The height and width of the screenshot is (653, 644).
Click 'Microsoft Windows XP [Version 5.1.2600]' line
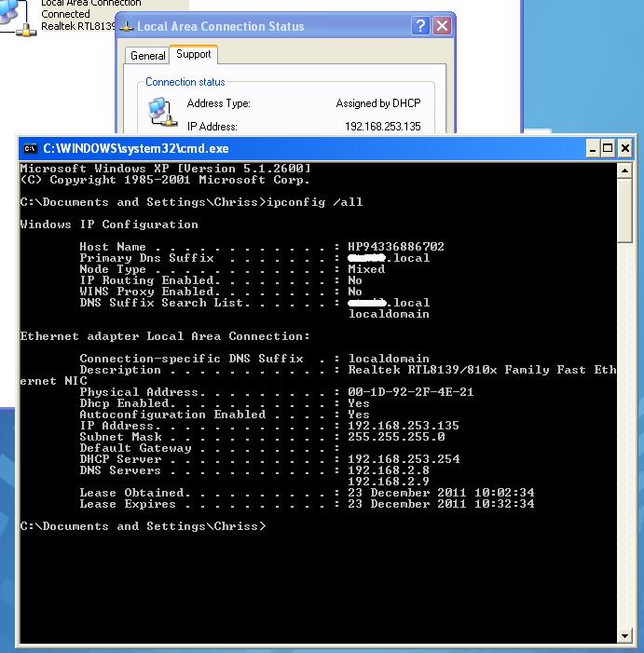pyautogui.click(x=165, y=169)
